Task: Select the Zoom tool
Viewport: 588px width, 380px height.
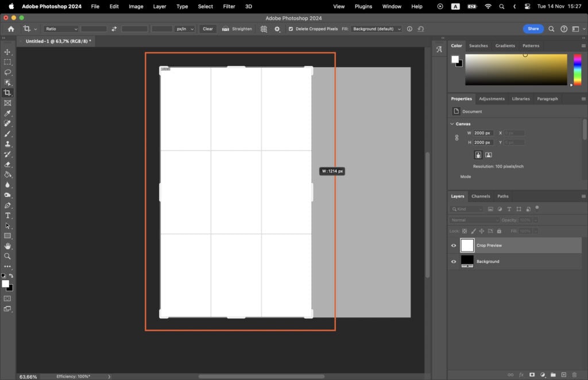Action: point(7,257)
